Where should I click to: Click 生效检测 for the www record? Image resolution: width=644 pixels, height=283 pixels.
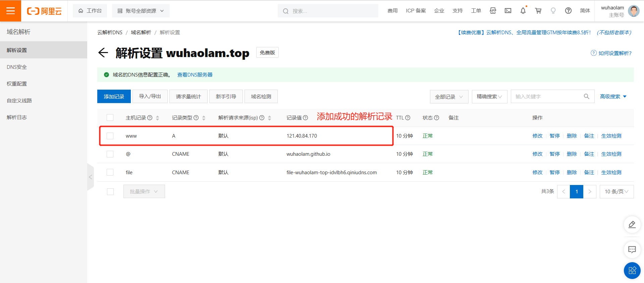(x=611, y=136)
